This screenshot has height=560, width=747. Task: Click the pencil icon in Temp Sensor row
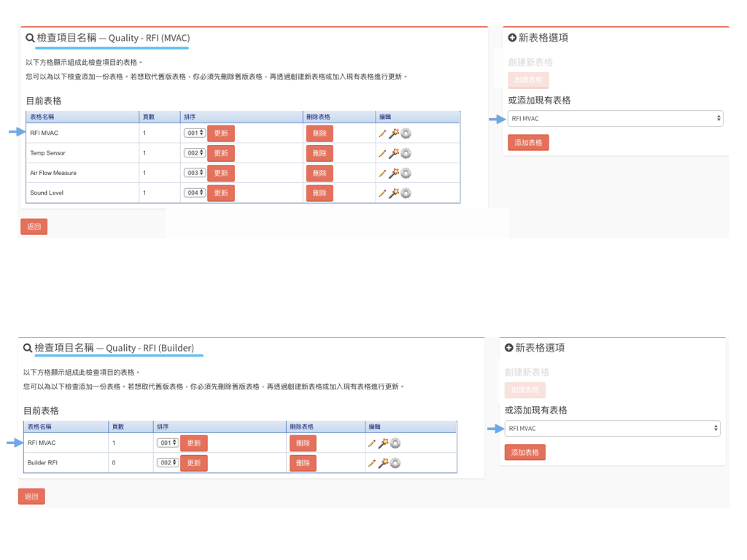(382, 154)
